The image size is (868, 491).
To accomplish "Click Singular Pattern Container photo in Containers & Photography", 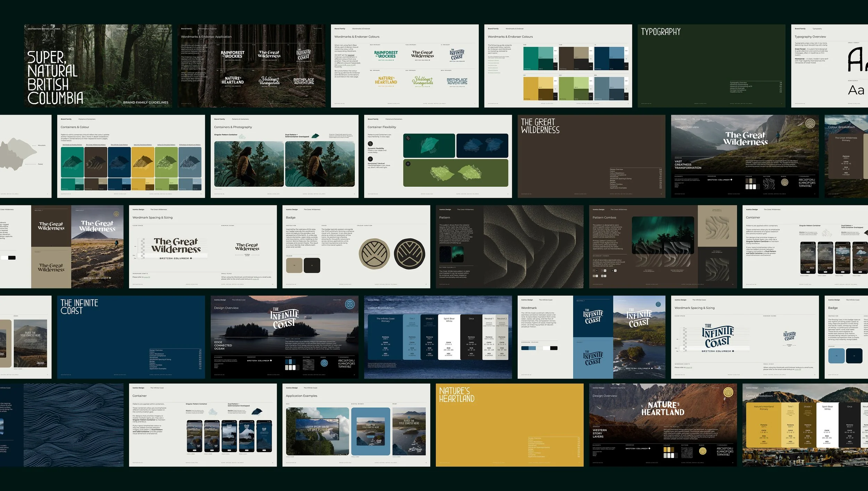I will [249, 164].
